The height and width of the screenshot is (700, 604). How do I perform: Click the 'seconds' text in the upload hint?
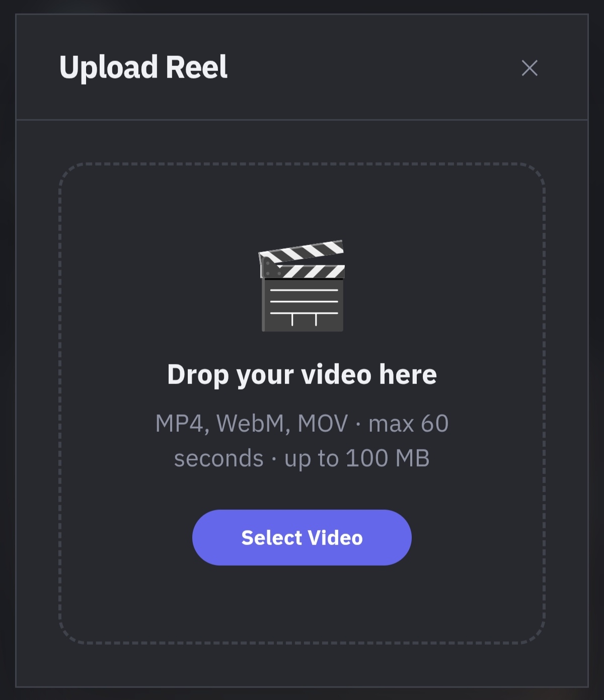coord(218,458)
